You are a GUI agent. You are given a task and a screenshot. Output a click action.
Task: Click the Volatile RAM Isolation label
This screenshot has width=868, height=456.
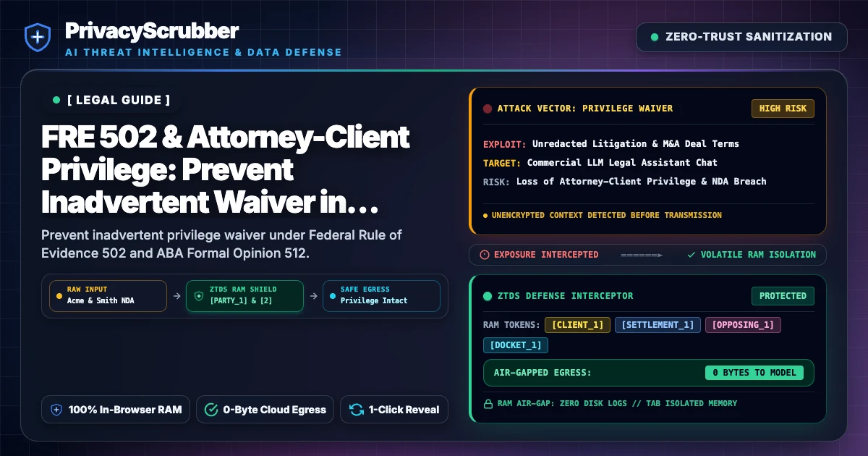point(758,255)
